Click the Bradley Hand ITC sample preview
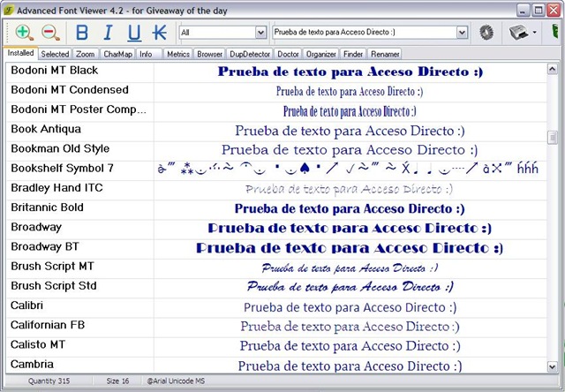 [x=349, y=189]
